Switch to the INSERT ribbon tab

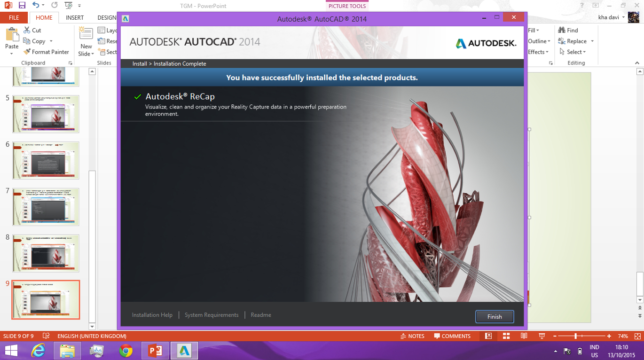(x=75, y=17)
